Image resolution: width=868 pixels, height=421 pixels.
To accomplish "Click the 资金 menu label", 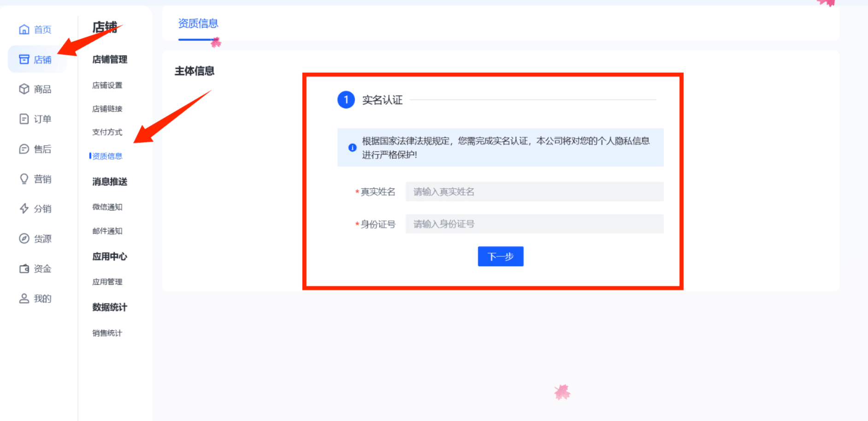I will [42, 268].
